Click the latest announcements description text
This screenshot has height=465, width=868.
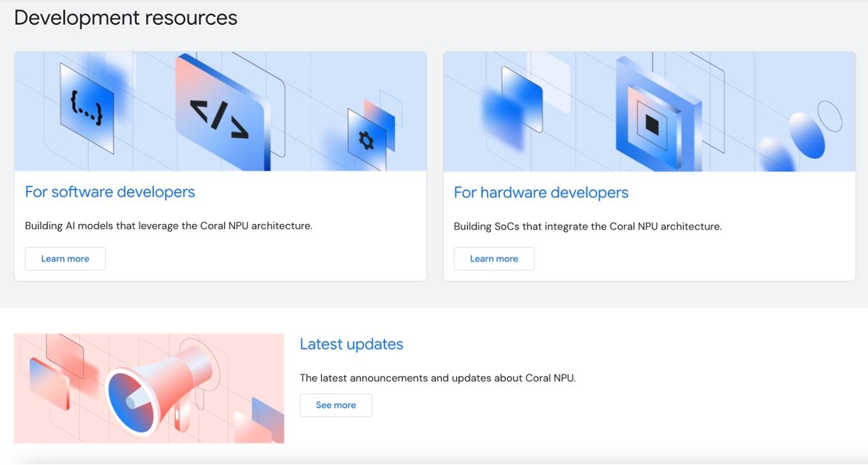click(x=438, y=378)
